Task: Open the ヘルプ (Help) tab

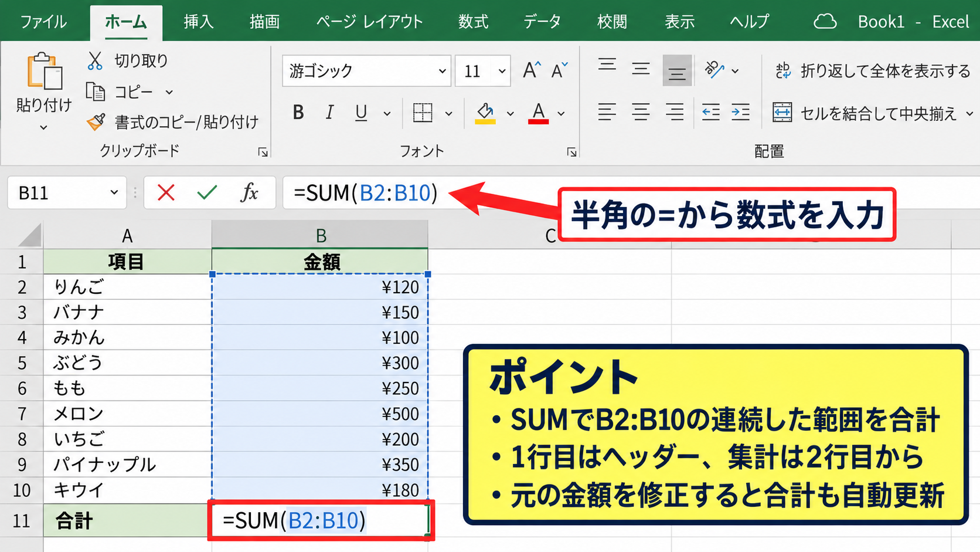Action: coord(749,22)
